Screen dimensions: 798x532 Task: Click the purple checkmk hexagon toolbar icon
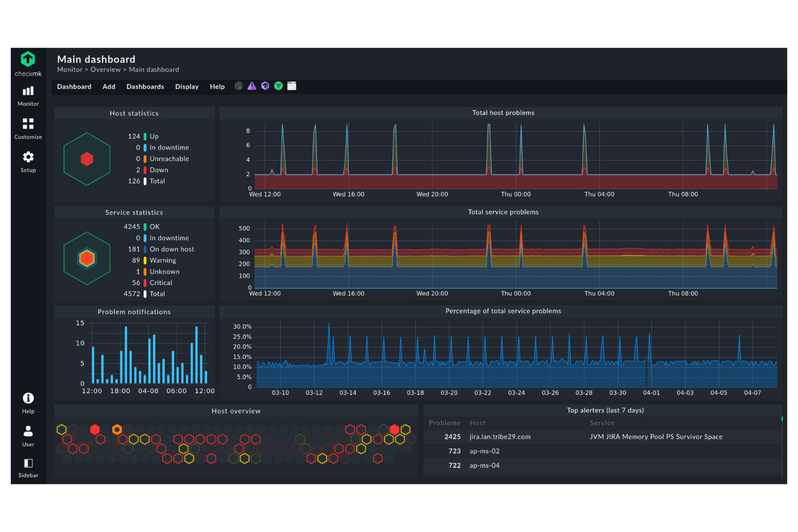[x=265, y=86]
